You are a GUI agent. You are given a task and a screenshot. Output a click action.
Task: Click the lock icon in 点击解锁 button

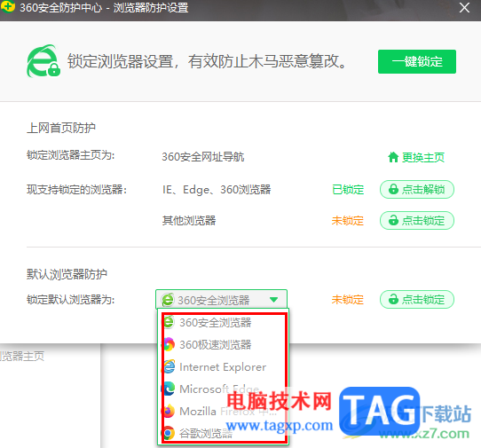point(393,189)
